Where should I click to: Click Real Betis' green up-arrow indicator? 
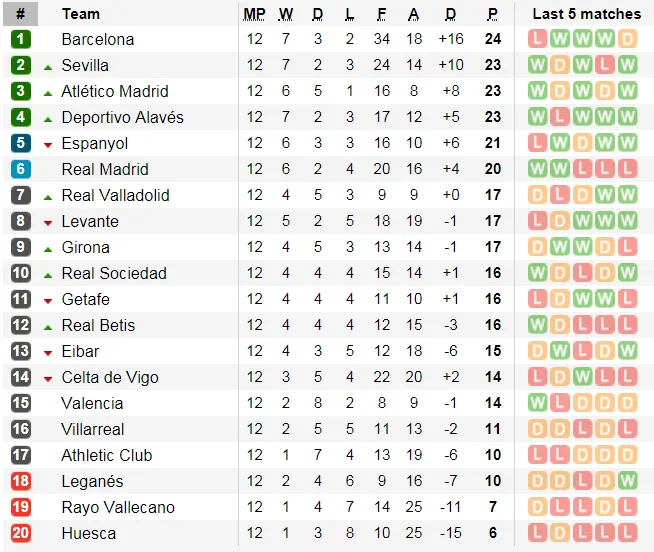pyautogui.click(x=48, y=328)
